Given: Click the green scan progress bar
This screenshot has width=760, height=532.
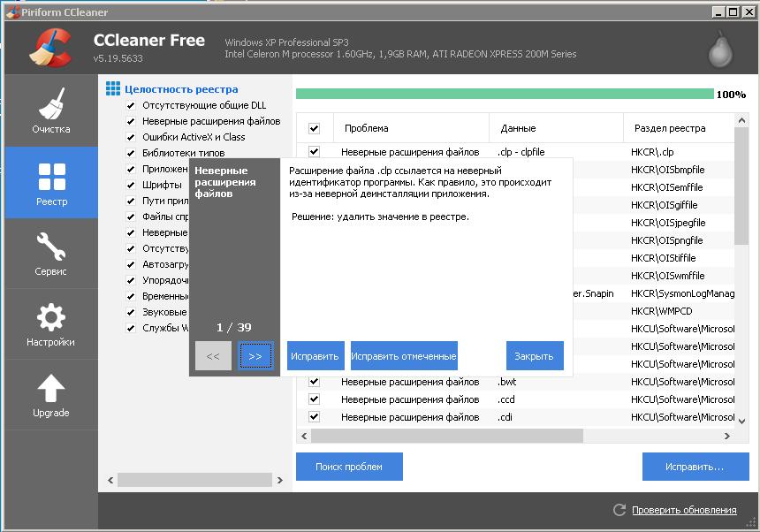Looking at the screenshot, I should (x=505, y=94).
